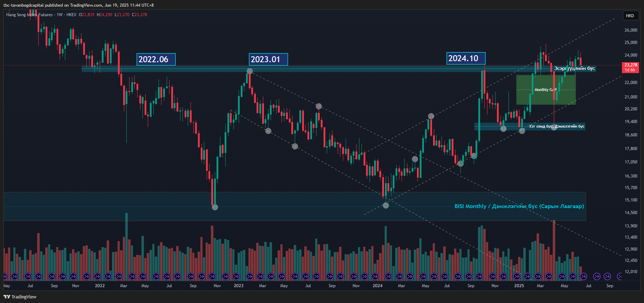Click the 17,800 price axis label
This screenshot has width=644, height=303.
pyautogui.click(x=631, y=149)
